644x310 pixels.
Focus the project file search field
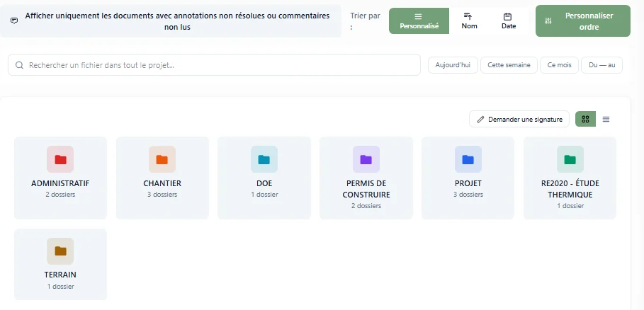[x=214, y=65]
